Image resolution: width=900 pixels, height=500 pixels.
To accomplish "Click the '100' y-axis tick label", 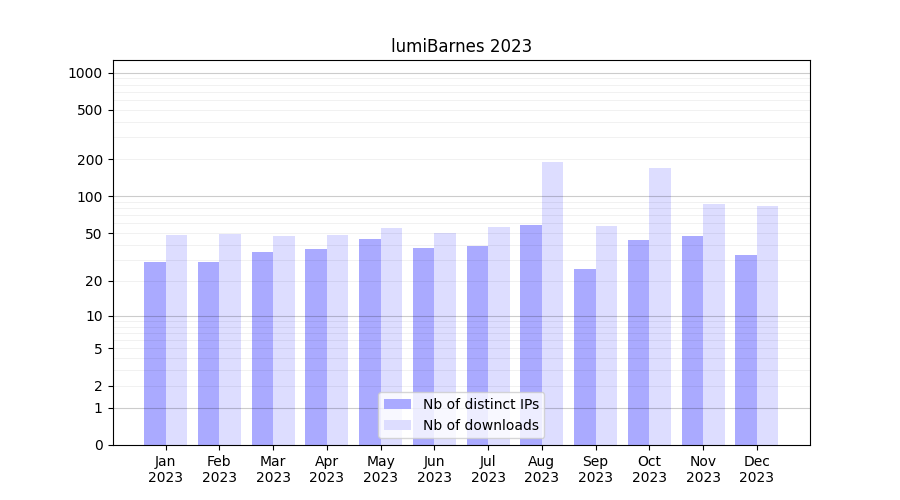I will coord(90,197).
